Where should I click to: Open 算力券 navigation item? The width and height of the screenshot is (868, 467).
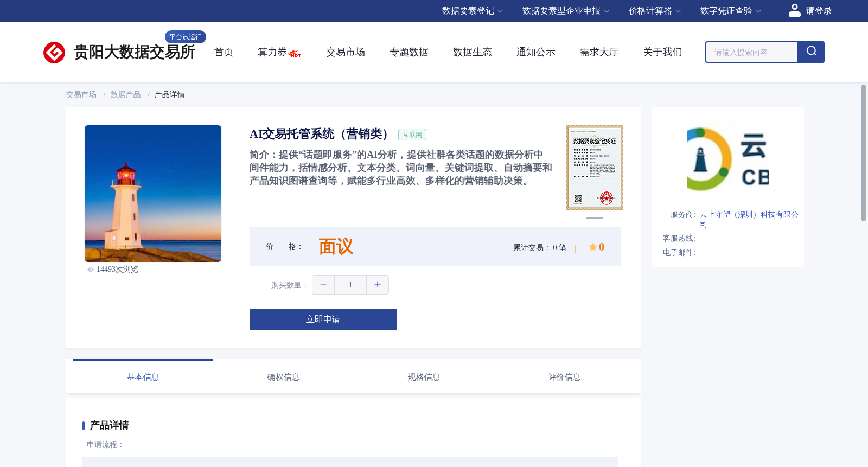coord(272,52)
